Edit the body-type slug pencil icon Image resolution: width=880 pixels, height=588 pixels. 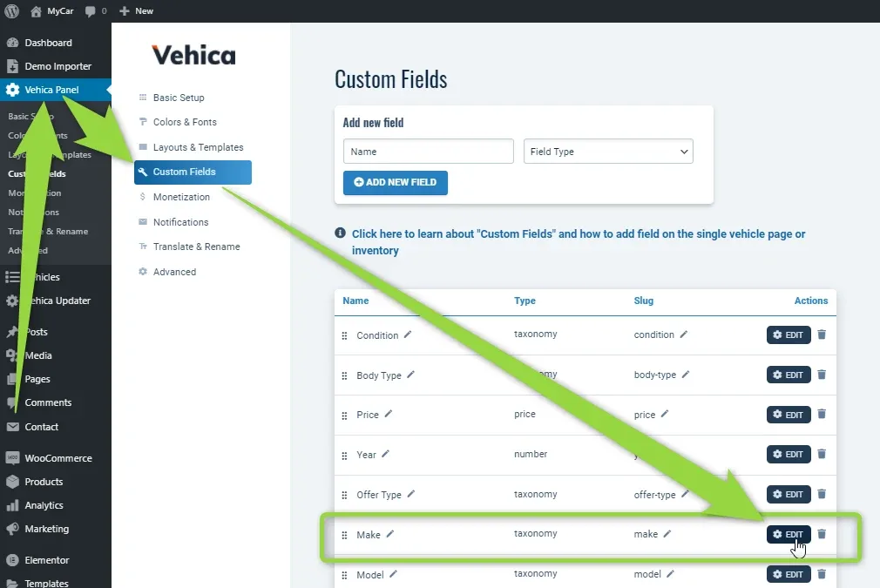point(686,374)
